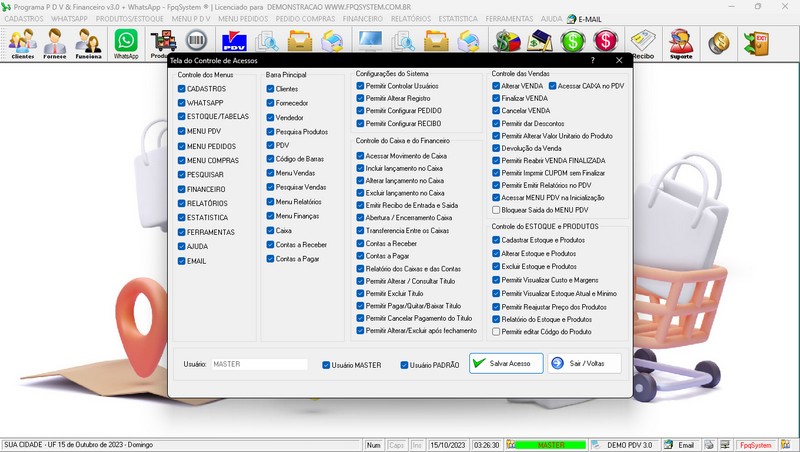Open the Recibo receipt toolbar icon
This screenshot has width=800, height=452.
[643, 44]
